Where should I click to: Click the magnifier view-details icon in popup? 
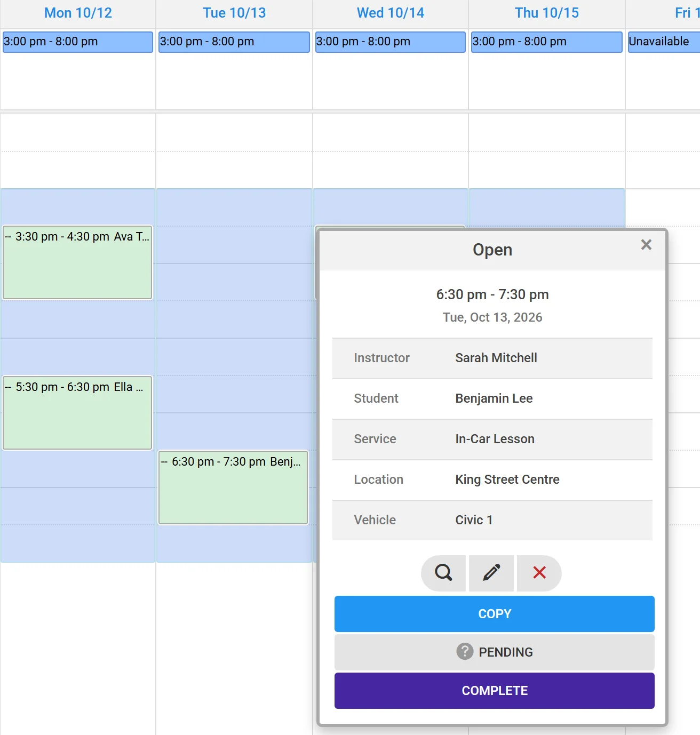coord(443,573)
